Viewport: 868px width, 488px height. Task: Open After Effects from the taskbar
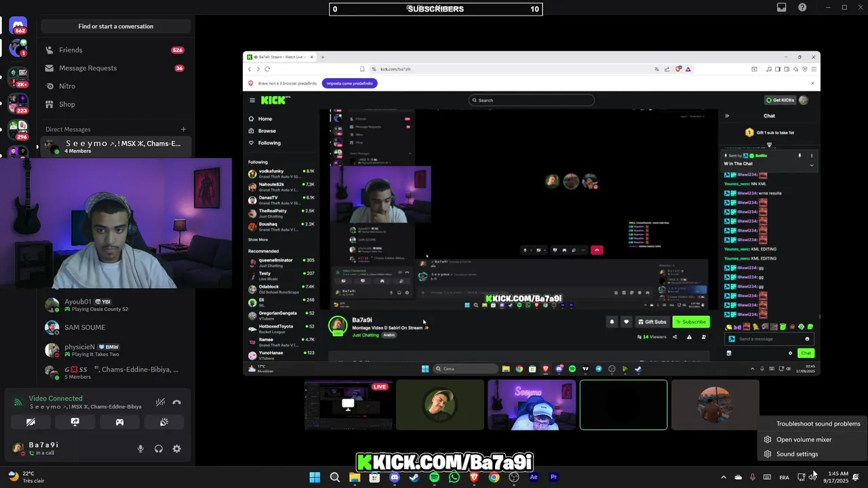click(x=534, y=477)
